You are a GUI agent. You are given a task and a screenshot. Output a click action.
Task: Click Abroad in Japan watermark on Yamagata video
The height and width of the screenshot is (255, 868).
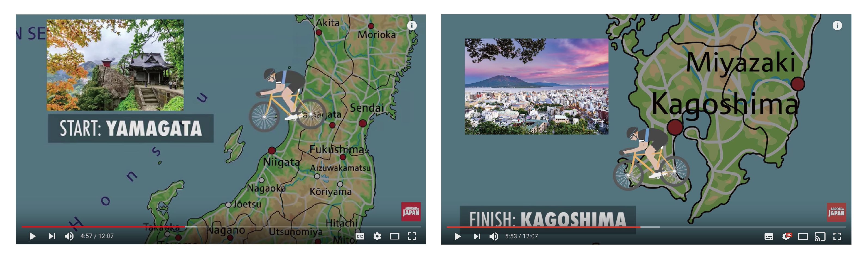point(411,211)
